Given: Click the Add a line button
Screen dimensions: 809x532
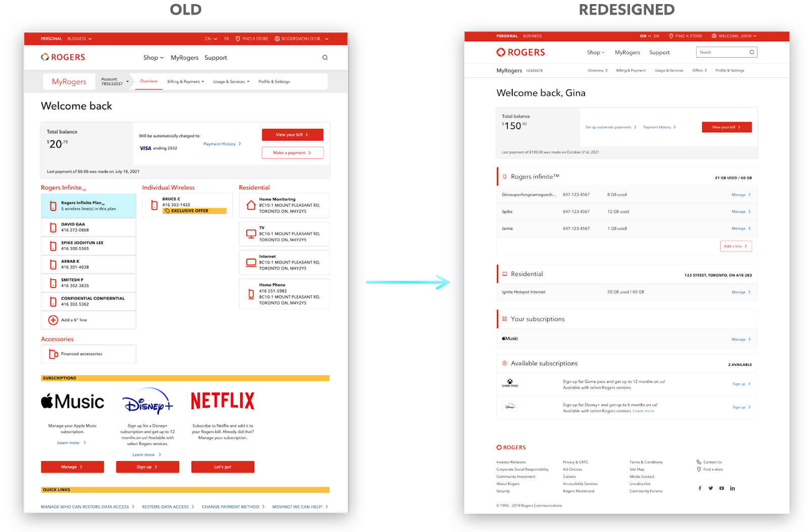Looking at the screenshot, I should click(736, 246).
